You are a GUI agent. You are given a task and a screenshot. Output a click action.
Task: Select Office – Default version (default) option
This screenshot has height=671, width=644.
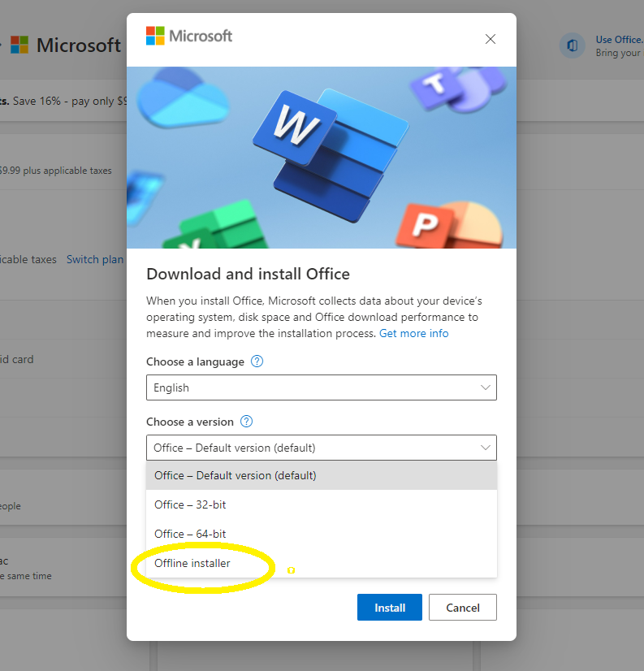pos(322,475)
